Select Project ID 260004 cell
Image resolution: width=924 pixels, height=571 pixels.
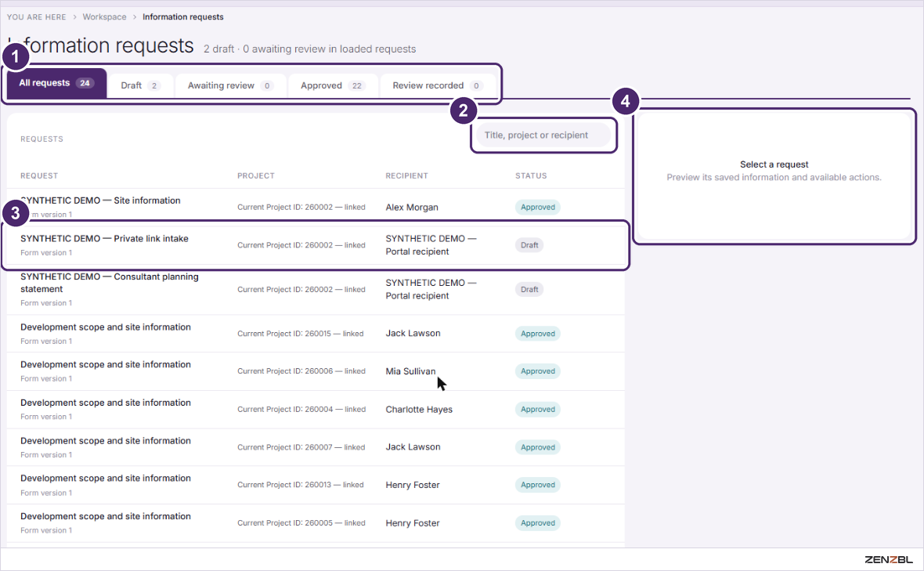point(301,410)
